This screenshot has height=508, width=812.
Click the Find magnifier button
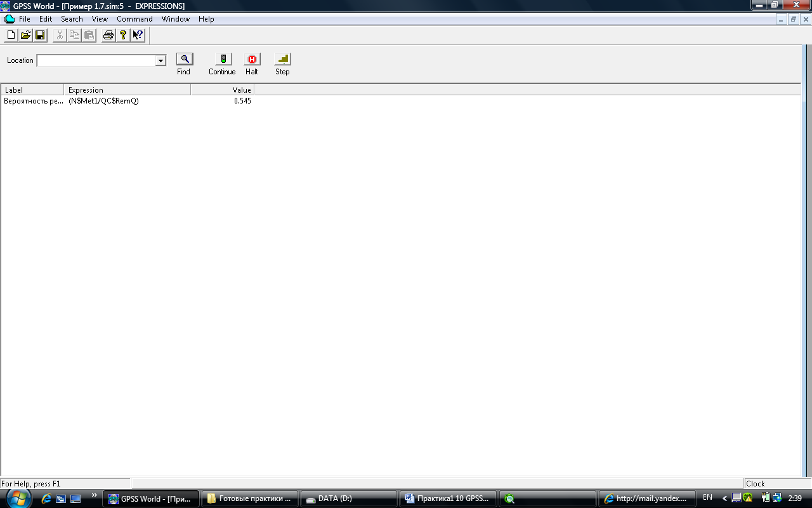coord(185,59)
